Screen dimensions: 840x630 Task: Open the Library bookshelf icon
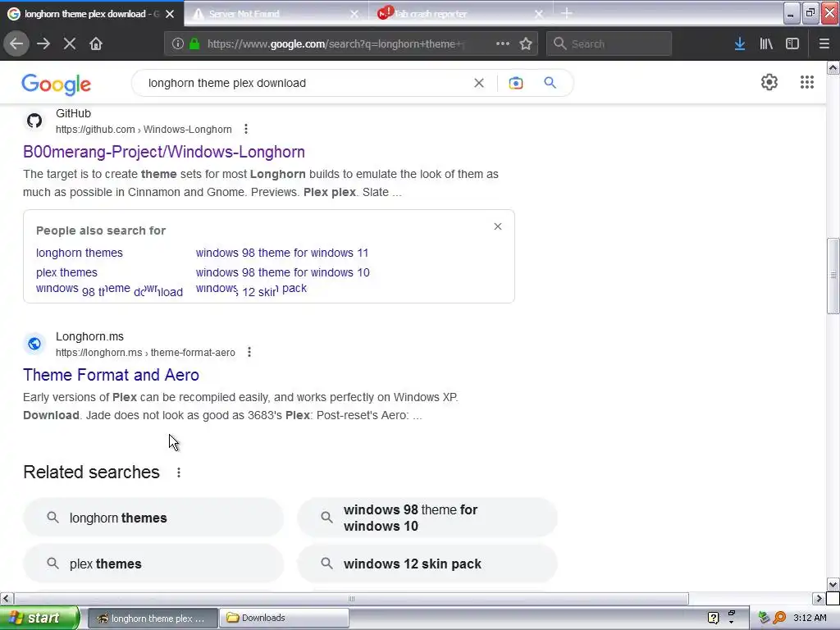point(766,44)
